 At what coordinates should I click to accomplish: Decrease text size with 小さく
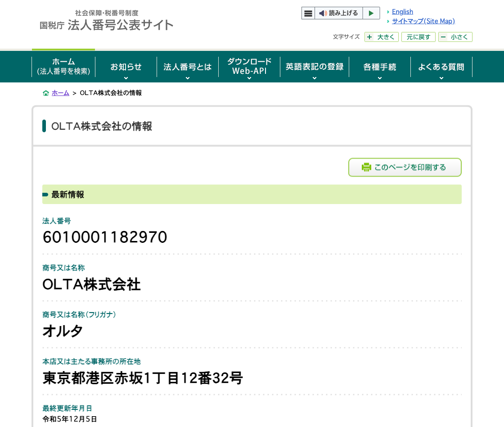455,37
